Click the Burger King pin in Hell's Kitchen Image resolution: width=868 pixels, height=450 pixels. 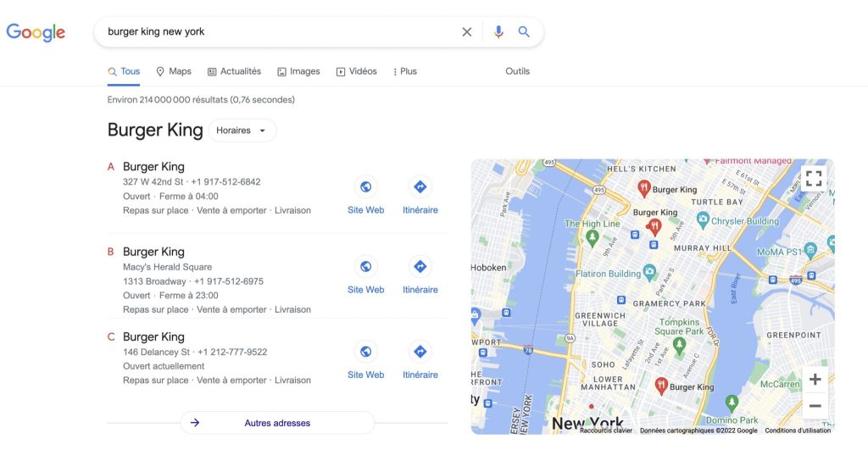[x=643, y=189]
